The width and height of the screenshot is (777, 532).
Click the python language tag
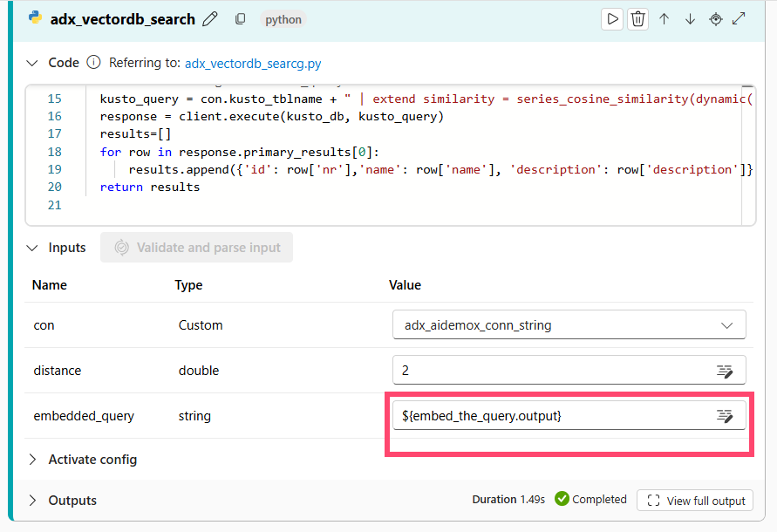[x=283, y=20]
